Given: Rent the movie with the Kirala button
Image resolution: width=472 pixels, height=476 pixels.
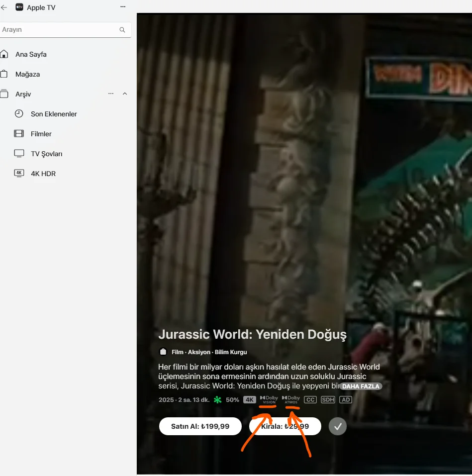Looking at the screenshot, I should pos(285,426).
